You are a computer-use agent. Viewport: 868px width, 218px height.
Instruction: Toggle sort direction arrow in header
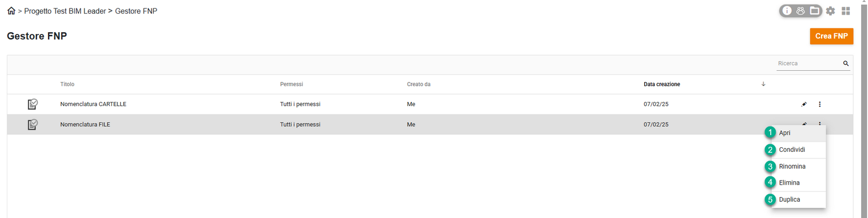click(763, 84)
